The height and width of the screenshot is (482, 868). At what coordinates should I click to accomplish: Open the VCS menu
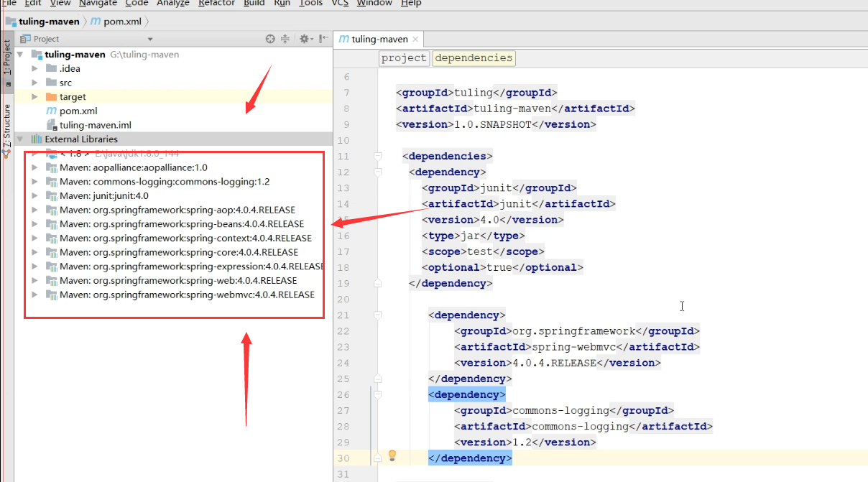click(x=340, y=4)
